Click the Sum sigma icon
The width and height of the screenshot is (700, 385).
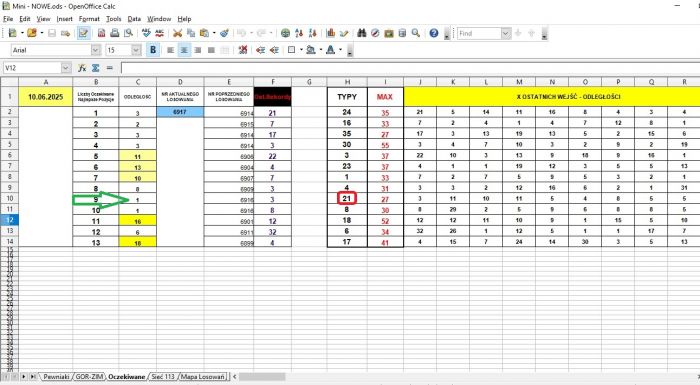[96, 68]
